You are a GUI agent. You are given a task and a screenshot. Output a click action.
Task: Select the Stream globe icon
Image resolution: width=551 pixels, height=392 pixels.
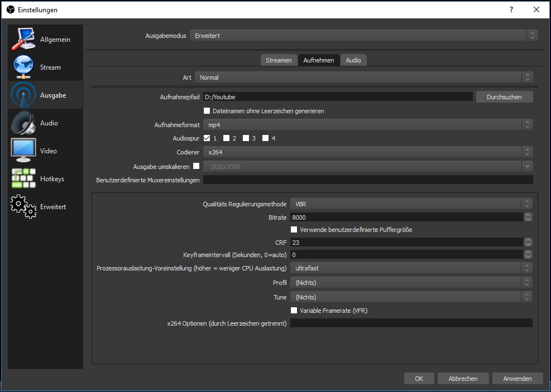click(x=23, y=67)
